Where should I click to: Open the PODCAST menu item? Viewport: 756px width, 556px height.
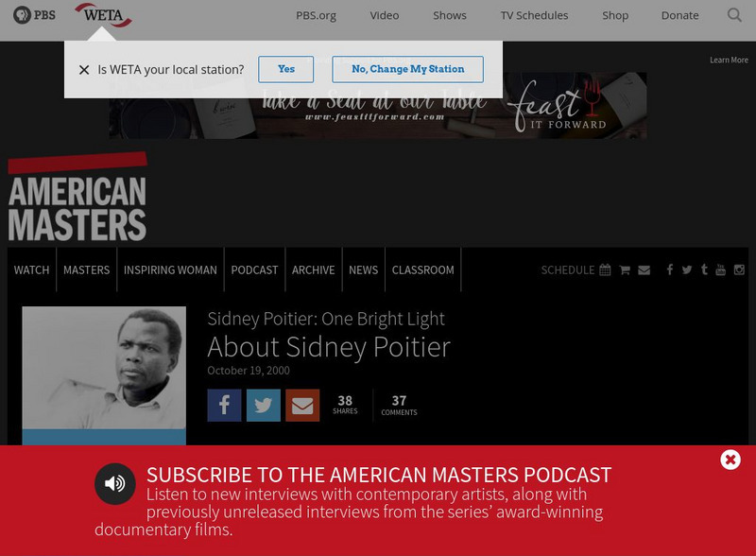tap(254, 269)
